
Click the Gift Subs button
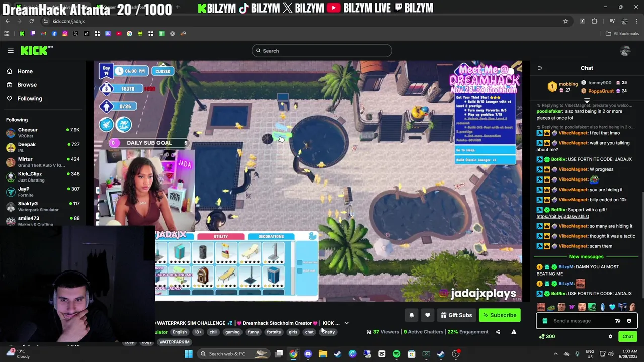[456, 315]
